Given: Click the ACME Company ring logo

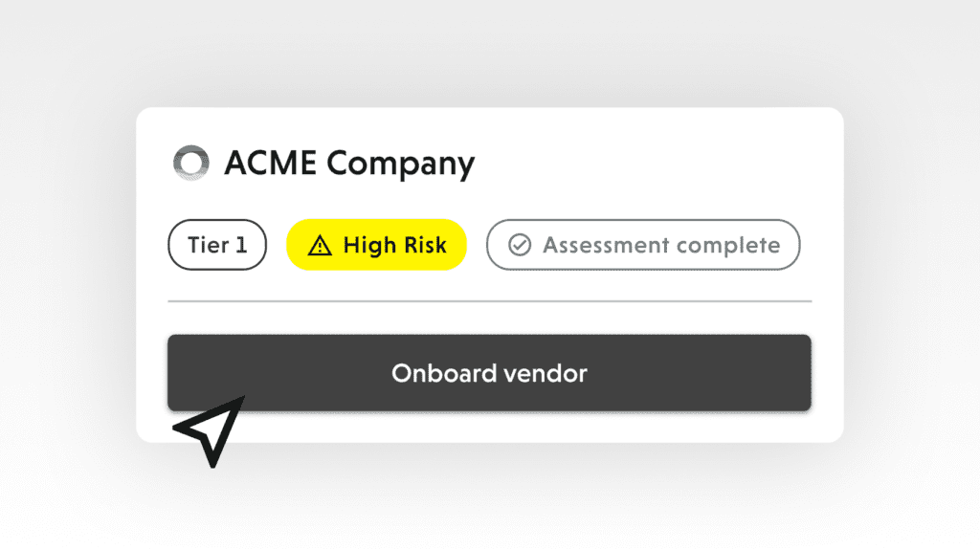Looking at the screenshot, I should (x=190, y=164).
